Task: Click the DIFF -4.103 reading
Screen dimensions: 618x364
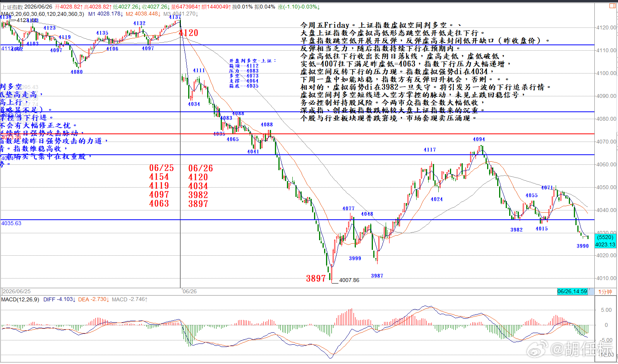Action: pyautogui.click(x=59, y=299)
